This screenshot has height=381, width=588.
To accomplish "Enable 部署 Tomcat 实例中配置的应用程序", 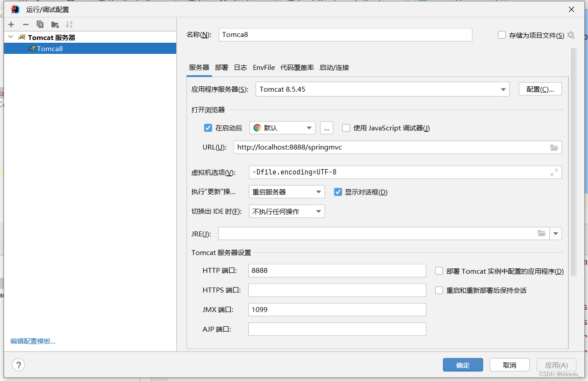I will (x=439, y=271).
